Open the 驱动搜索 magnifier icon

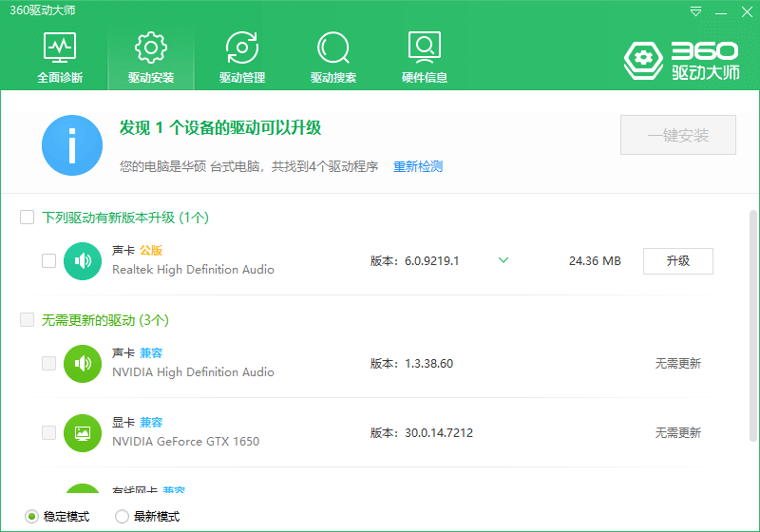[333, 47]
